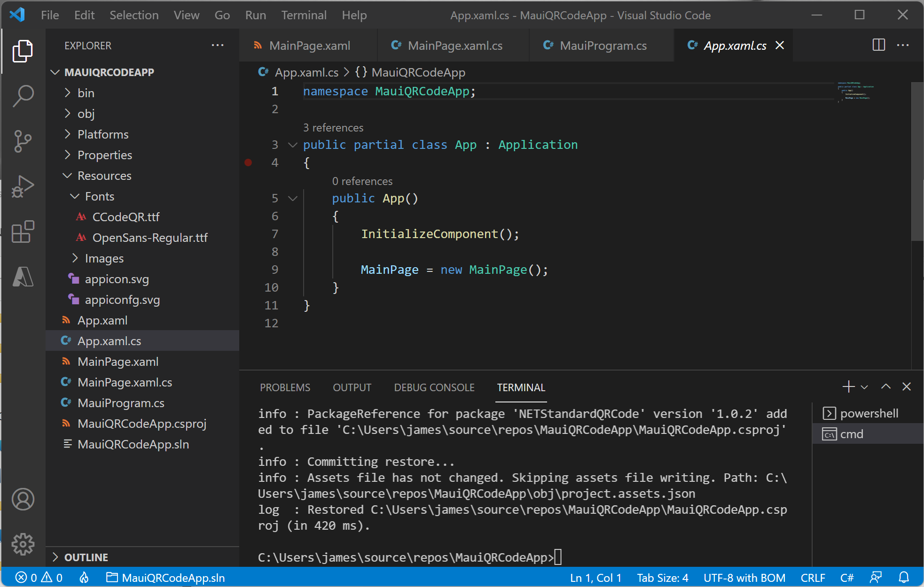This screenshot has width=924, height=587.
Task: Select the powershell terminal instance
Action: click(868, 413)
